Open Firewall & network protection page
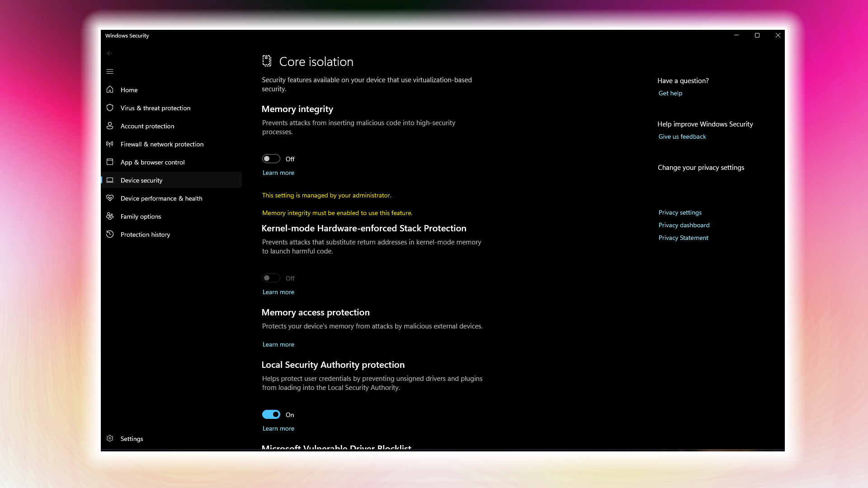Screen dimensions: 868x488 click(x=172, y=144)
